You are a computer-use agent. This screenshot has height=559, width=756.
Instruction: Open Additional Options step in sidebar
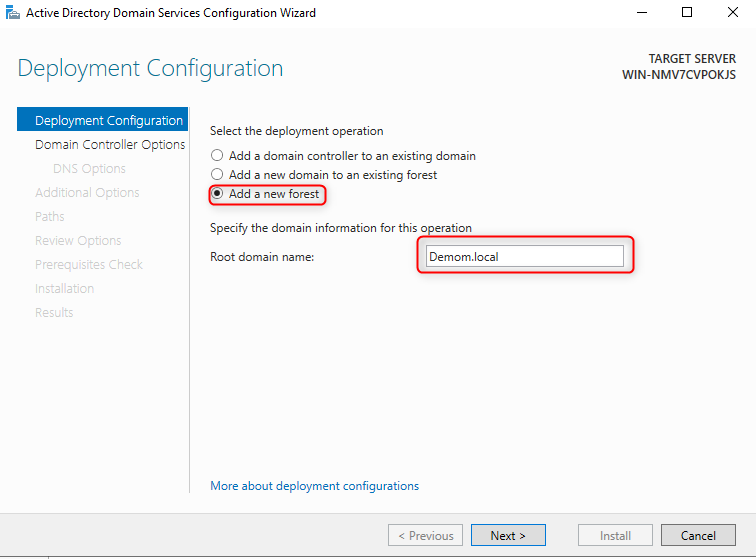87,192
